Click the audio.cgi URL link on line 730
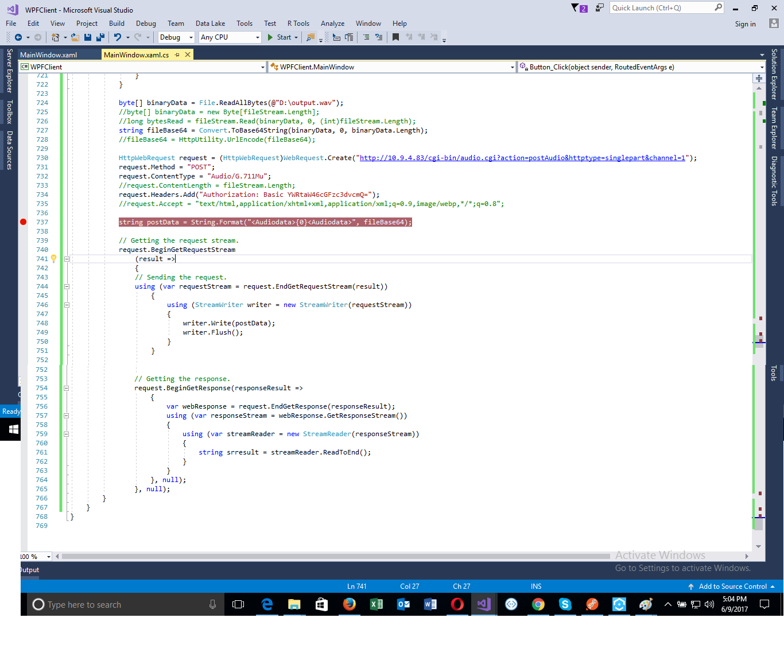This screenshot has height=672, width=784. coord(522,158)
